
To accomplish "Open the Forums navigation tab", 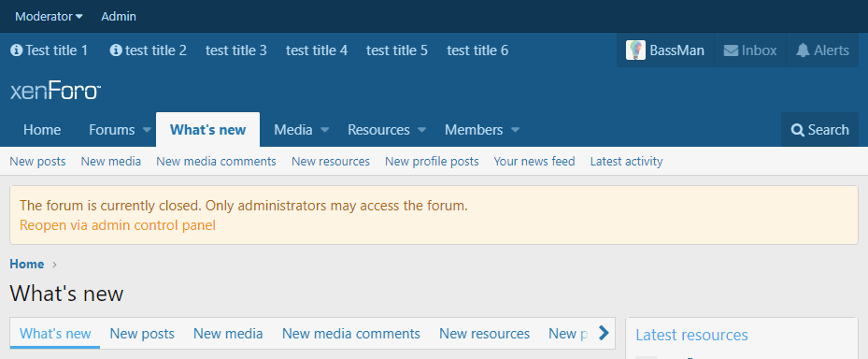I will click(x=112, y=130).
